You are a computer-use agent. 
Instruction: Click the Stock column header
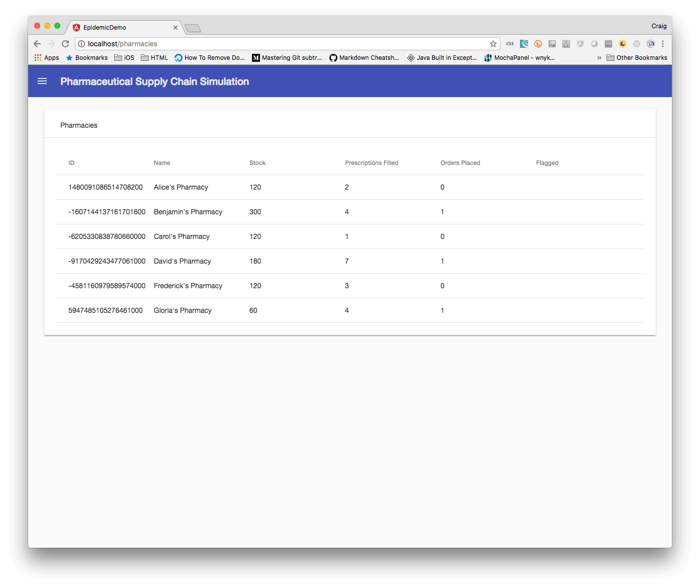(x=257, y=163)
